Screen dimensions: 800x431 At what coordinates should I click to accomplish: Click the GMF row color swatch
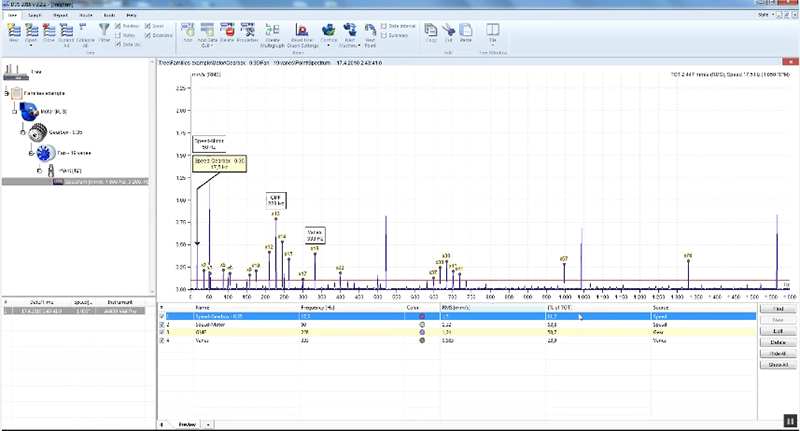(x=423, y=333)
